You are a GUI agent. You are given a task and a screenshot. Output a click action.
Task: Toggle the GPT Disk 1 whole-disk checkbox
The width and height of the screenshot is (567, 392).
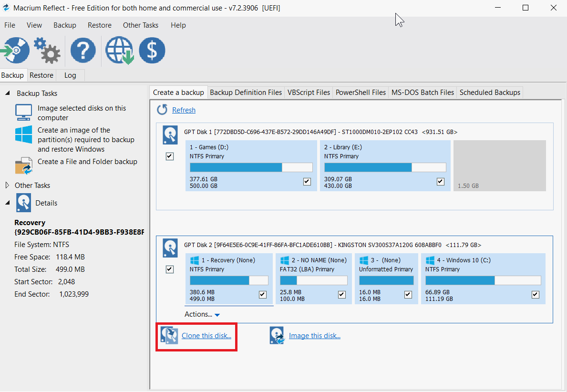point(170,156)
